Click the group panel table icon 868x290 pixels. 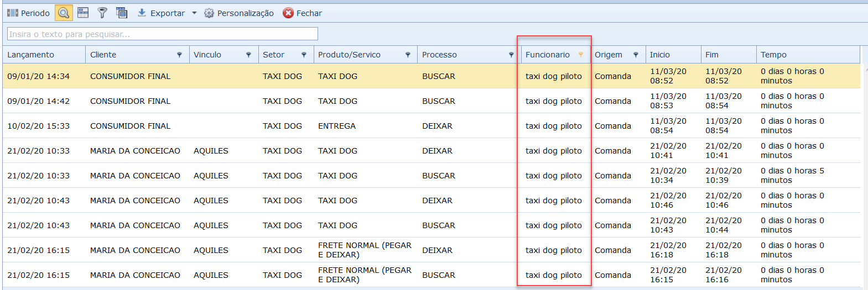click(x=83, y=13)
